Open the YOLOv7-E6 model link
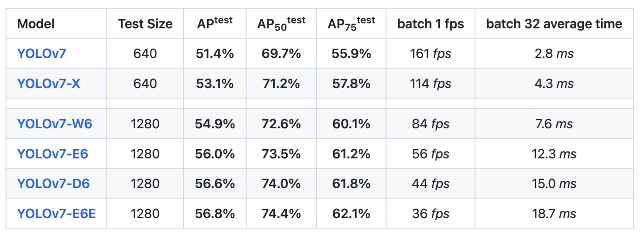Image resolution: width=644 pixels, height=239 pixels. [52, 154]
